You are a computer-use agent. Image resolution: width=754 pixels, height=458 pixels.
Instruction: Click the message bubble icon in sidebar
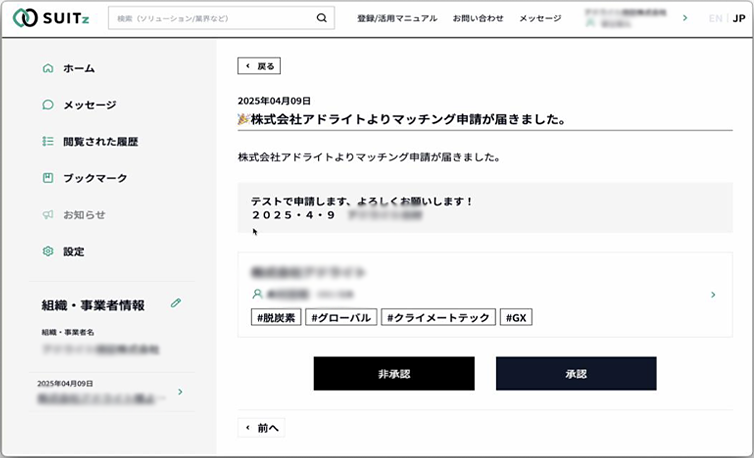[x=48, y=105]
